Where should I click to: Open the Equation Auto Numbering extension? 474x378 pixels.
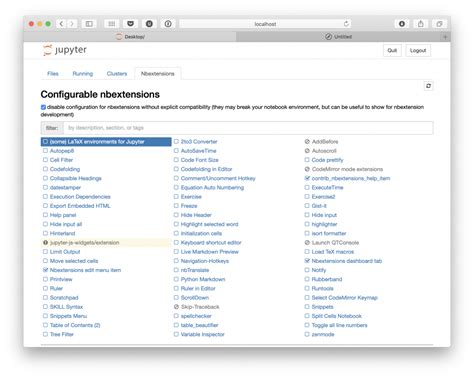[212, 187]
